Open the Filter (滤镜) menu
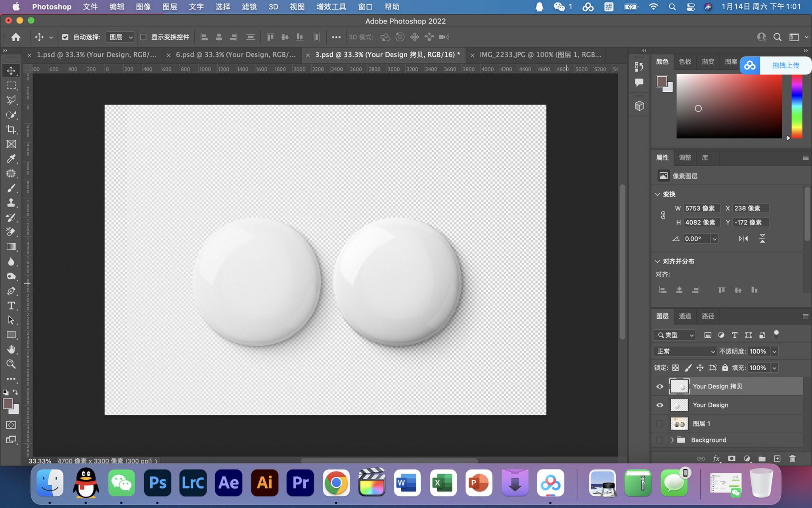The image size is (812, 508). pyautogui.click(x=249, y=7)
